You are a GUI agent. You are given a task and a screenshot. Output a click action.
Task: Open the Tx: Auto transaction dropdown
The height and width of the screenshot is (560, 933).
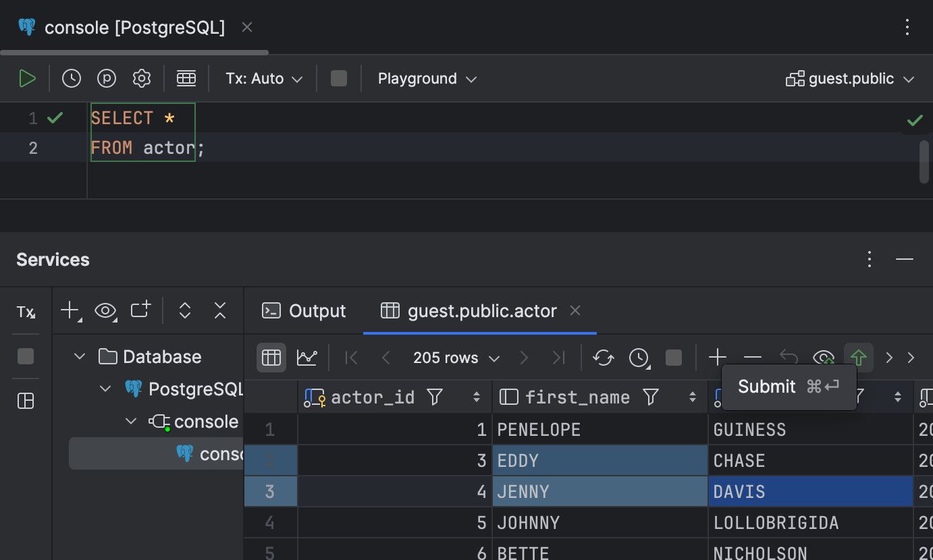[263, 78]
